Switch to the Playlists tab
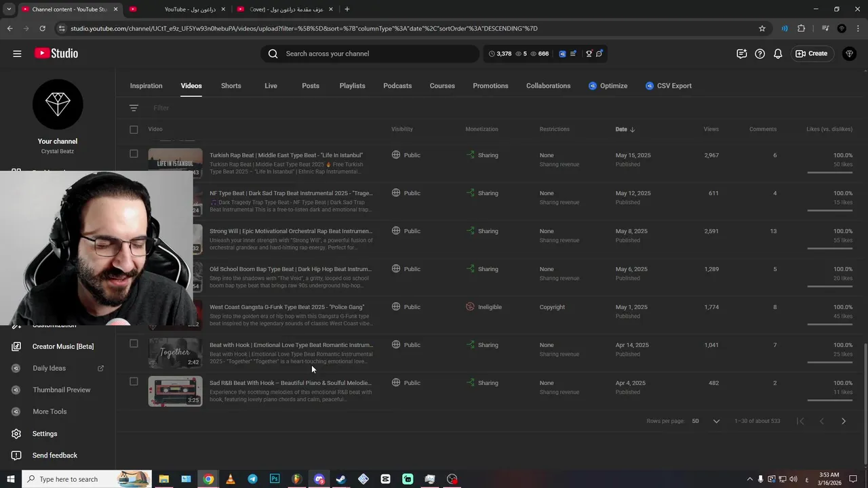The image size is (868, 488). tap(352, 86)
